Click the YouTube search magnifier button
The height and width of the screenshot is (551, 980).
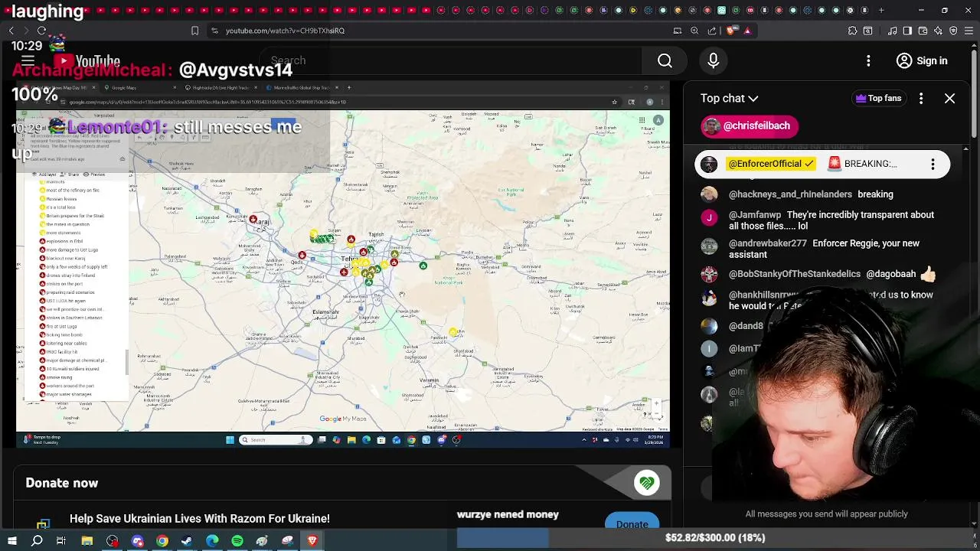coord(665,60)
